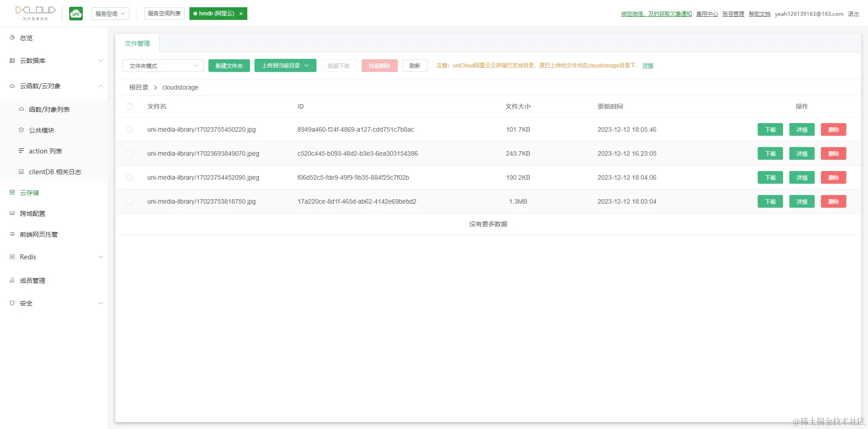Check the row for 17023754452090.jpeg

[x=129, y=177]
